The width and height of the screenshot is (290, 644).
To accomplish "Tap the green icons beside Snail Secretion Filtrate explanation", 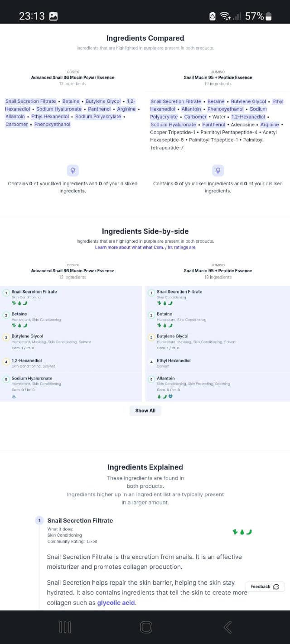I will 242,531.
